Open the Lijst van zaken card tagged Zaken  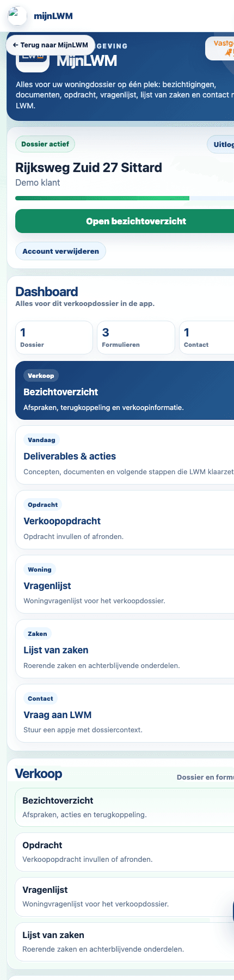125,649
